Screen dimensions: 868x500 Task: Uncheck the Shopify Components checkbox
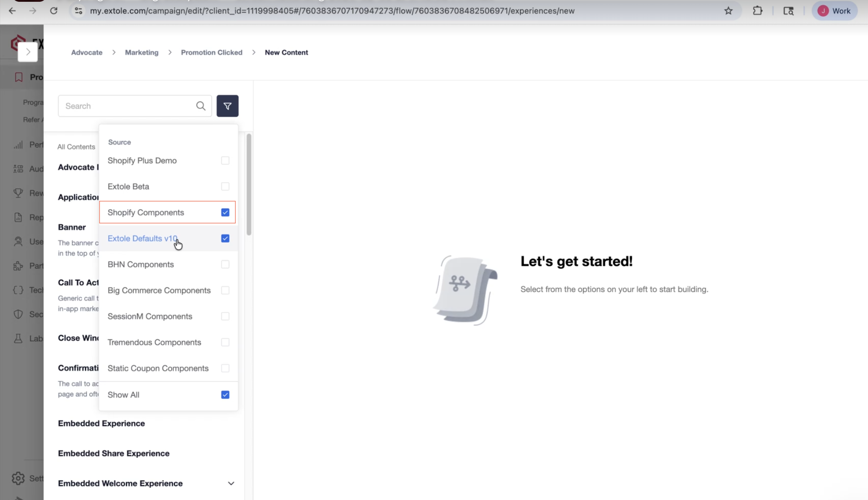(225, 212)
